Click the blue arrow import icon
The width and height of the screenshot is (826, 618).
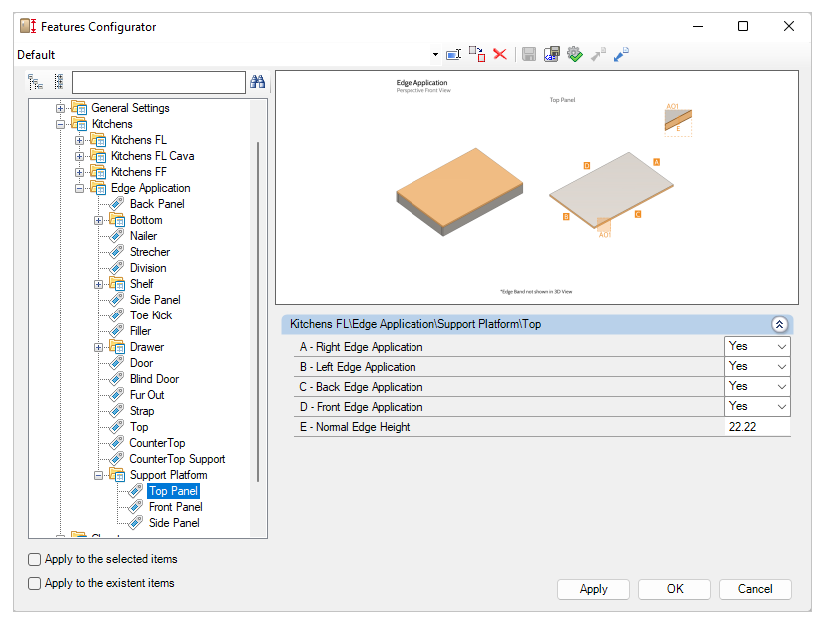622,54
